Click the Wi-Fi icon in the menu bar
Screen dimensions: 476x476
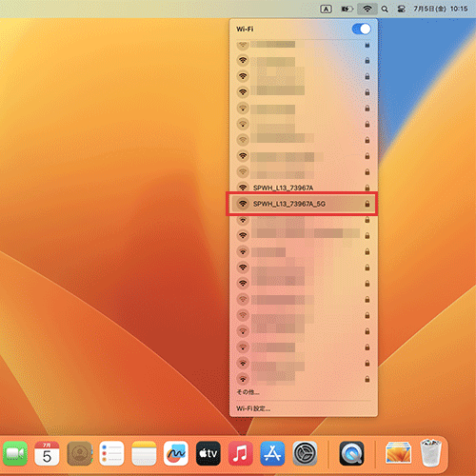click(x=367, y=9)
